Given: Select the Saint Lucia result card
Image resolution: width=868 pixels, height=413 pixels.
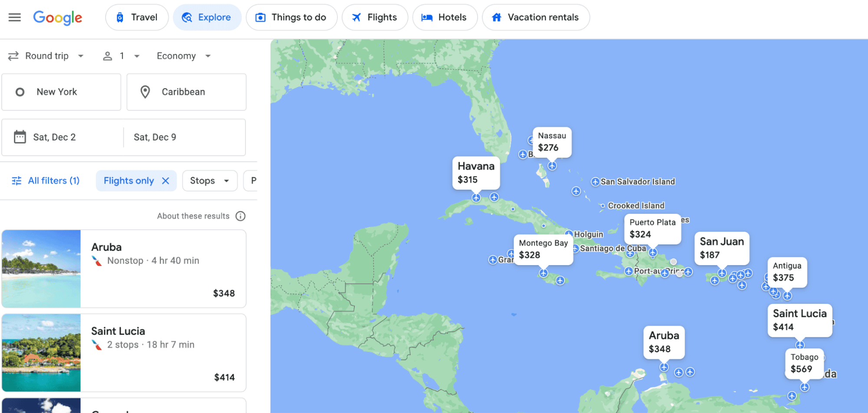Looking at the screenshot, I should point(124,353).
